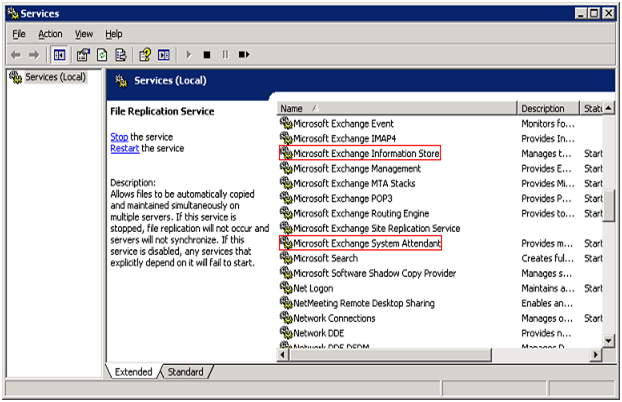Click 'Maintains a...' description of Net Logon
622x402 pixels.
(x=547, y=288)
